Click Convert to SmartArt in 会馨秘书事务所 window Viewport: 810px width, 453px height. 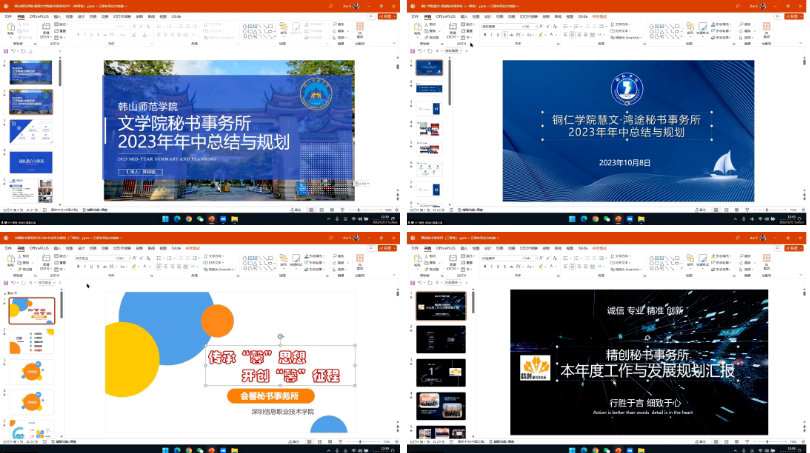(x=219, y=270)
